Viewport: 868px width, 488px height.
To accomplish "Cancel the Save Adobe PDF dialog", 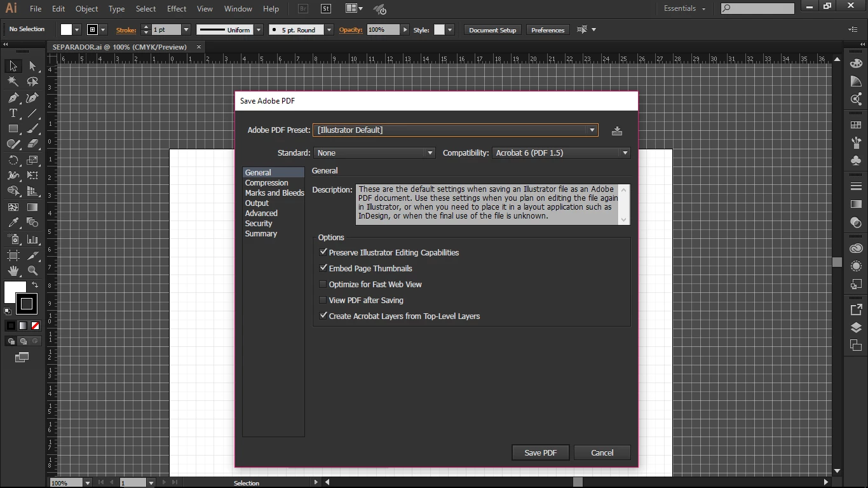I will (x=602, y=452).
